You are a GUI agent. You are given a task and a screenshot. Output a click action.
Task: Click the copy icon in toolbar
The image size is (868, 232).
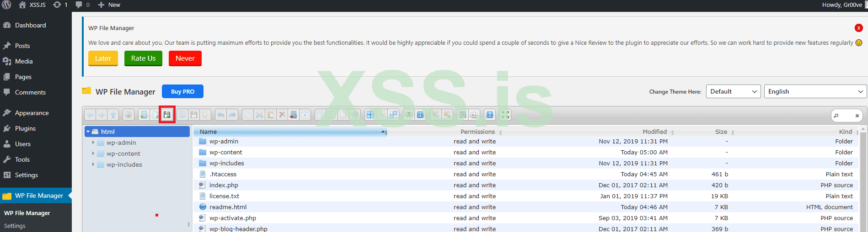[247, 115]
